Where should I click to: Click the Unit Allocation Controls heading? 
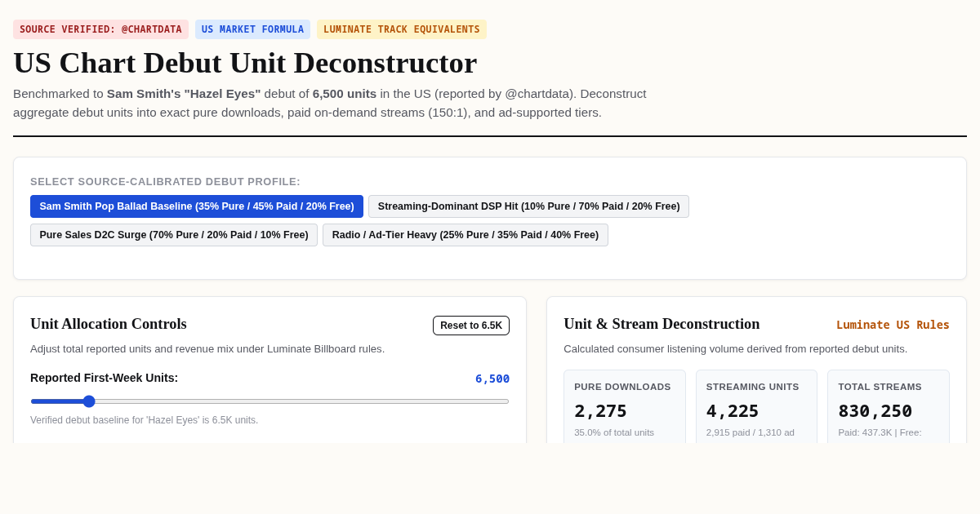coord(109,324)
